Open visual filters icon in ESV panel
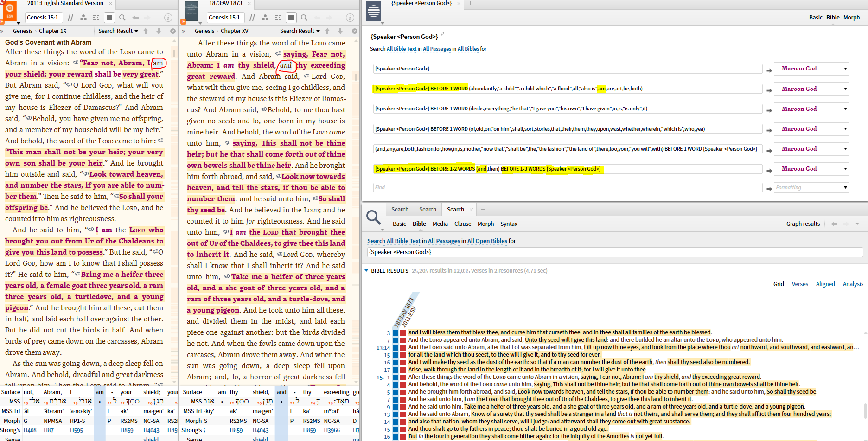The image size is (868, 441). (x=83, y=18)
